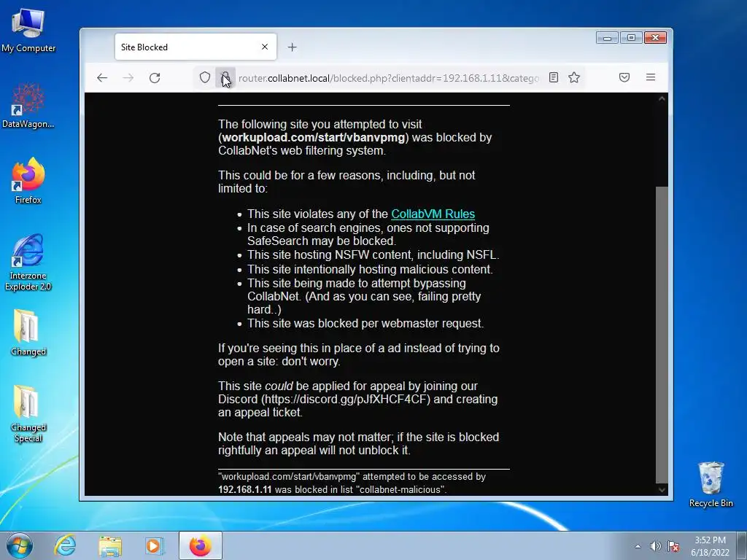Image resolution: width=747 pixels, height=560 pixels.
Task: Click the Show desktop strip beside the clock
Action: pyautogui.click(x=742, y=545)
